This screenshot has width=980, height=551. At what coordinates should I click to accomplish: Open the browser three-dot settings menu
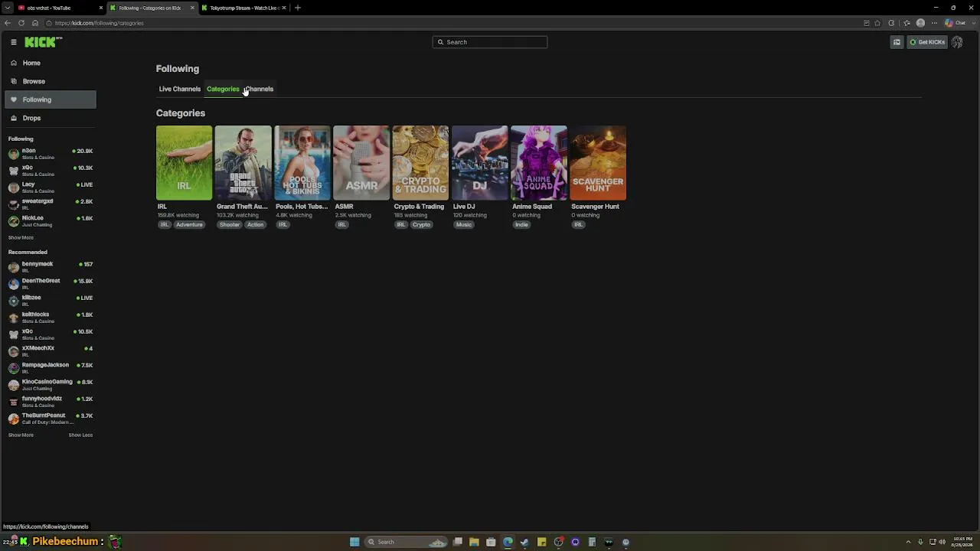pyautogui.click(x=935, y=23)
